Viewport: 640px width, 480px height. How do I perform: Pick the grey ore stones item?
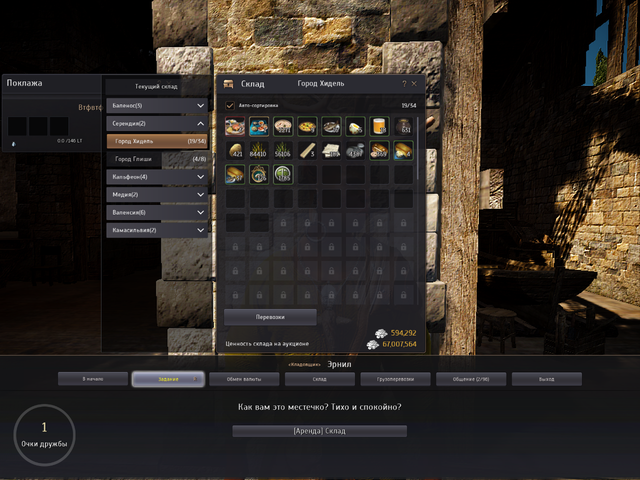[x=355, y=150]
